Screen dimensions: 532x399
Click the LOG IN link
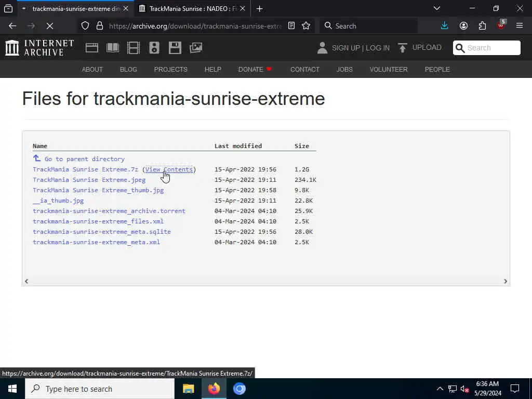(378, 48)
